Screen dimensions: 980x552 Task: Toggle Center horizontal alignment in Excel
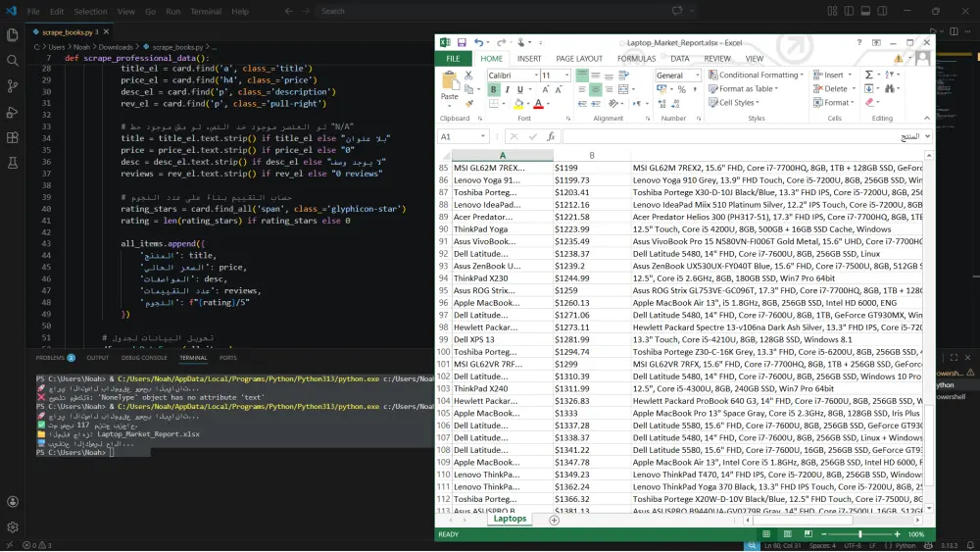click(595, 89)
